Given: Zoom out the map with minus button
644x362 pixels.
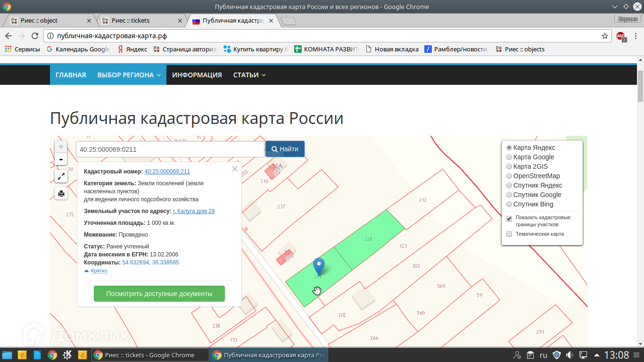Looking at the screenshot, I should [x=61, y=159].
